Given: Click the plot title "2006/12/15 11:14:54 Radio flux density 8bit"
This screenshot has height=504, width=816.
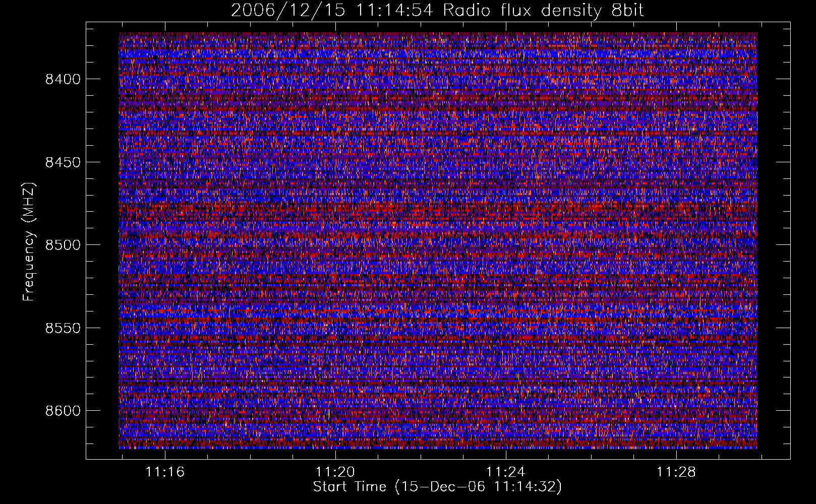Looking at the screenshot, I should (437, 11).
